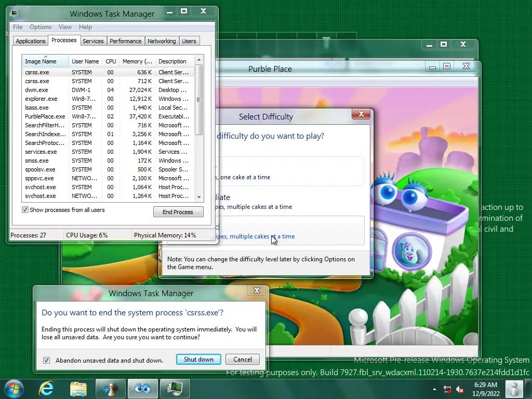Switch to Task Manager taskbar icon
The image size is (532, 399).
175,389
